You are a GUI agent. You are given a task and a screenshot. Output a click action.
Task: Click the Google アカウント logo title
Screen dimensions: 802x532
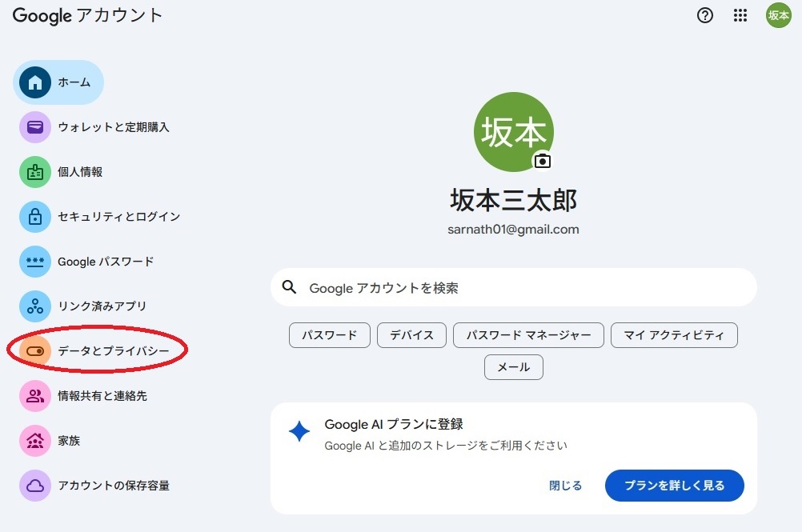87,15
